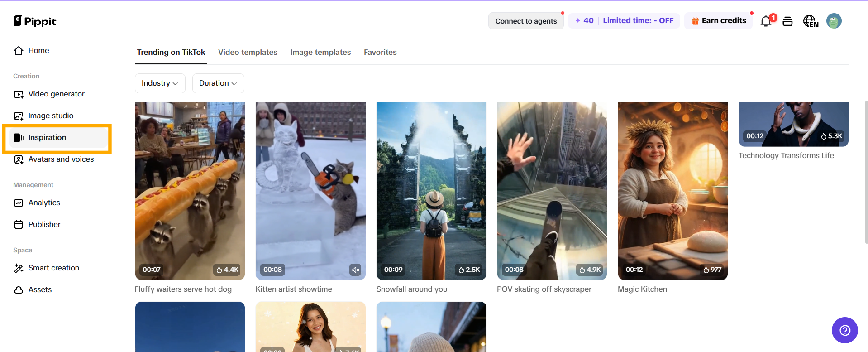
Task: Click the Analytics chart icon
Action: click(19, 203)
